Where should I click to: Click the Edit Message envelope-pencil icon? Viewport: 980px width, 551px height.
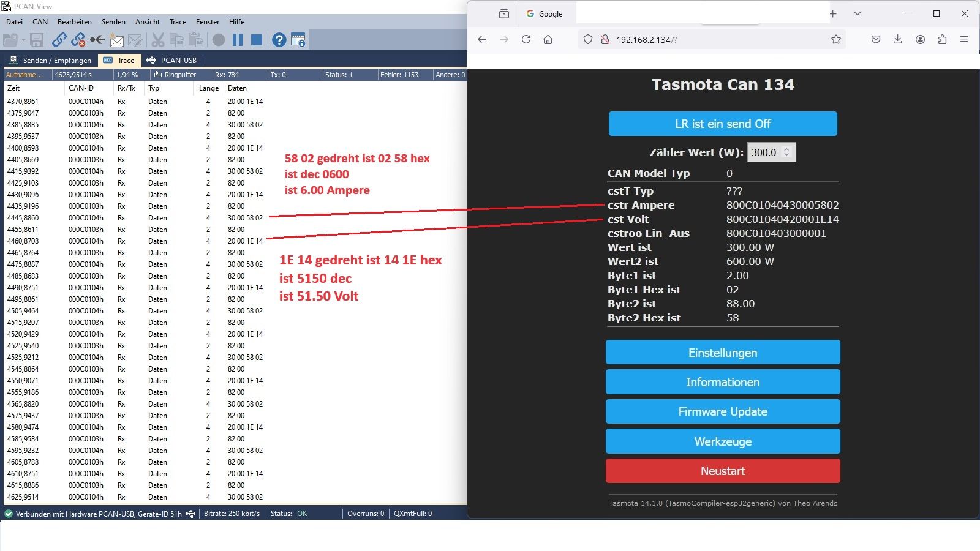pyautogui.click(x=135, y=40)
